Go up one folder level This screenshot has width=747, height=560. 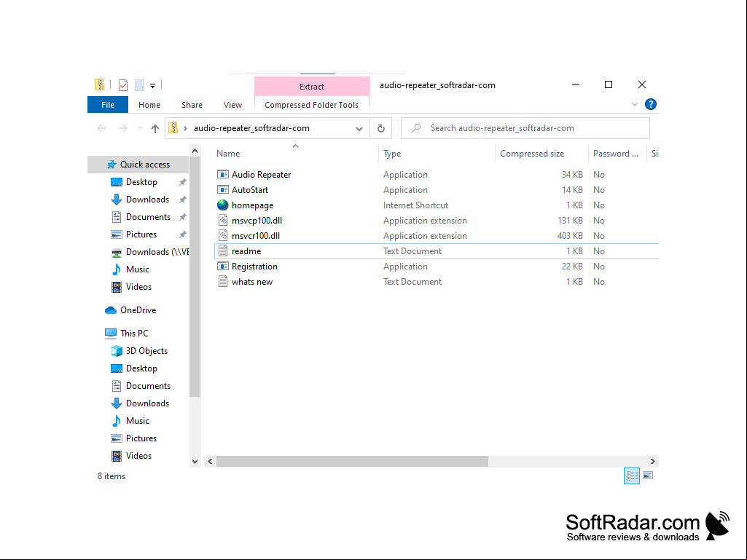[x=155, y=128]
